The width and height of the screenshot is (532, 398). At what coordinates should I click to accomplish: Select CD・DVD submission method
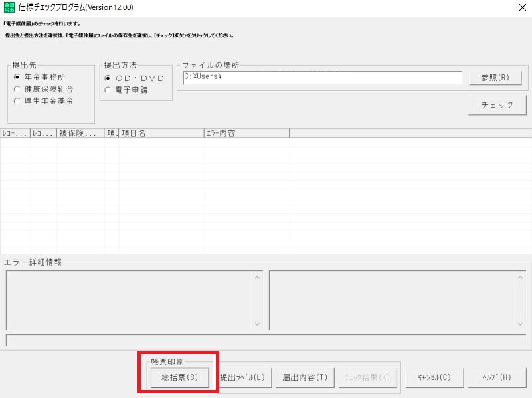(x=108, y=78)
